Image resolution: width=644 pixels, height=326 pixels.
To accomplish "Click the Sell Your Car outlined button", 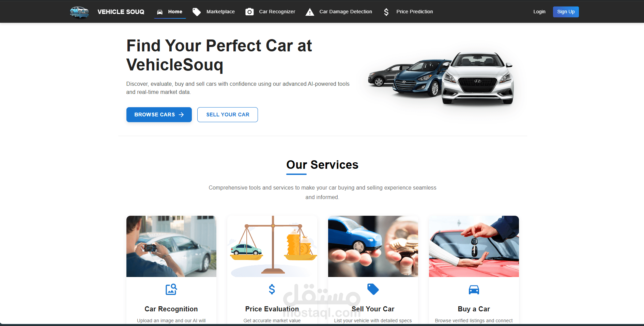I will 228,115.
